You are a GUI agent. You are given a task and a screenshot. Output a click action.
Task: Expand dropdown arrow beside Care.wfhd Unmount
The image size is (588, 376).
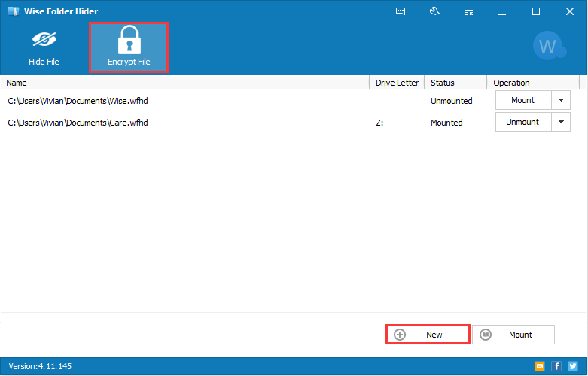[561, 122]
